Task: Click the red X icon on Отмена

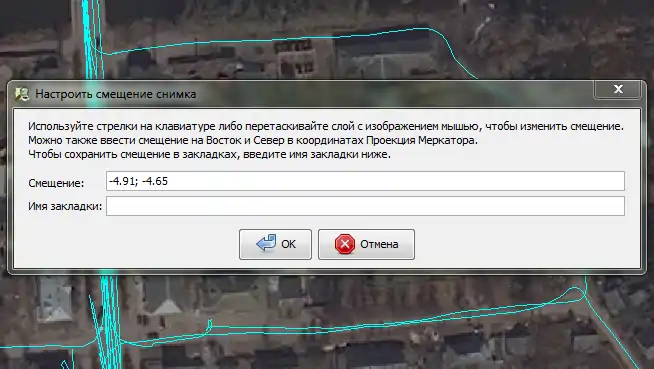Action: tap(345, 244)
